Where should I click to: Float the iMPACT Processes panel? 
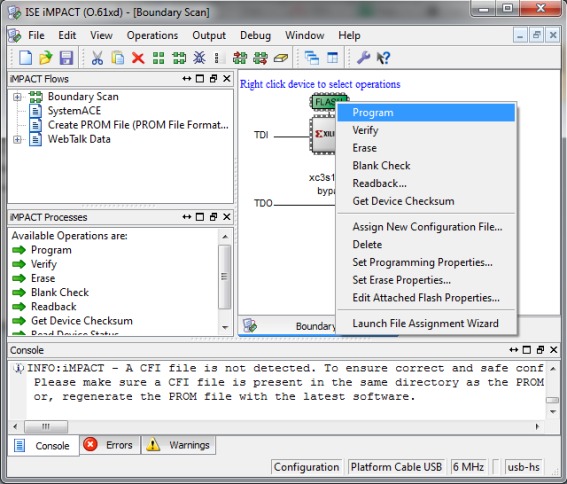click(x=213, y=217)
